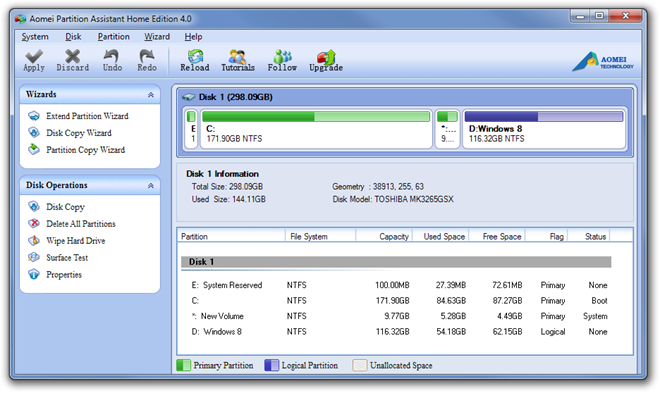The image size is (660, 393).
Task: Open the Help menu
Action: click(x=193, y=37)
